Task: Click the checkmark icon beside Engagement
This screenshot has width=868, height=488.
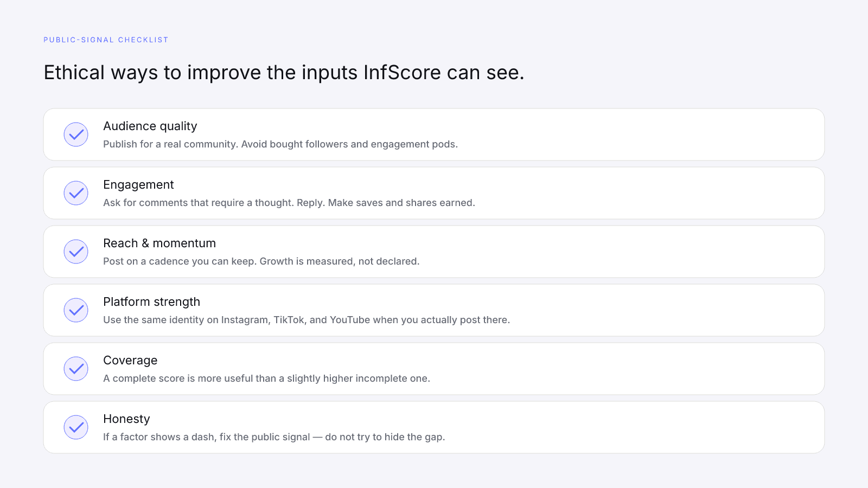Action: click(76, 193)
